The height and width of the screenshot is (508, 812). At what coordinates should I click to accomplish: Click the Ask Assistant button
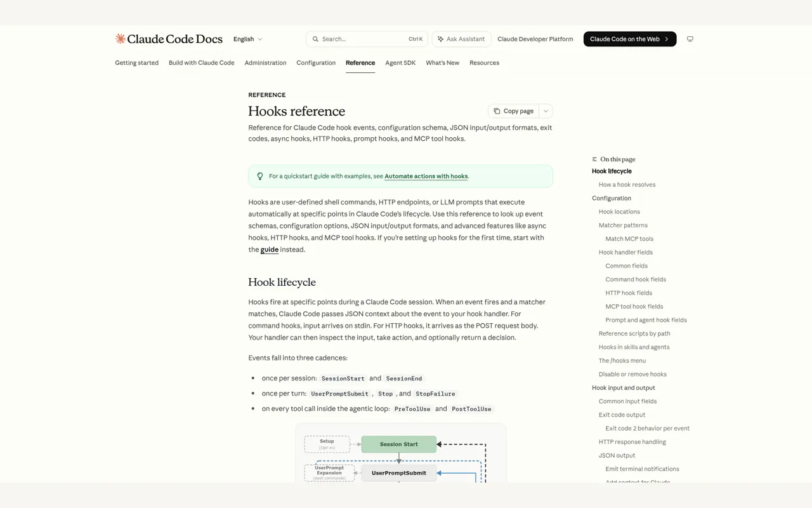point(461,39)
